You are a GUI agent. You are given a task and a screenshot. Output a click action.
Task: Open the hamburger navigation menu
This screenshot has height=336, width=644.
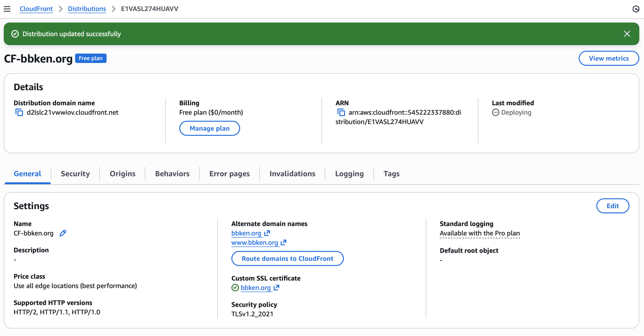[x=7, y=9]
